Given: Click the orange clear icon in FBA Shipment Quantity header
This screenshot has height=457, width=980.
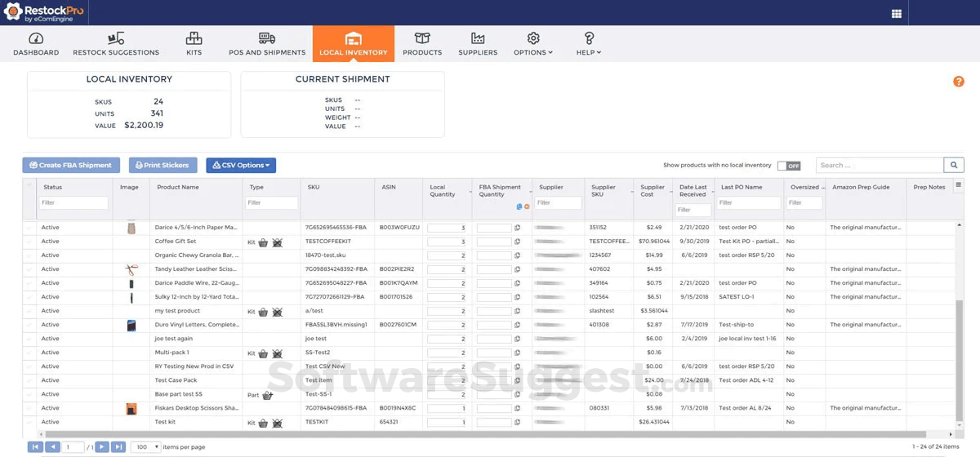Looking at the screenshot, I should pyautogui.click(x=527, y=206).
